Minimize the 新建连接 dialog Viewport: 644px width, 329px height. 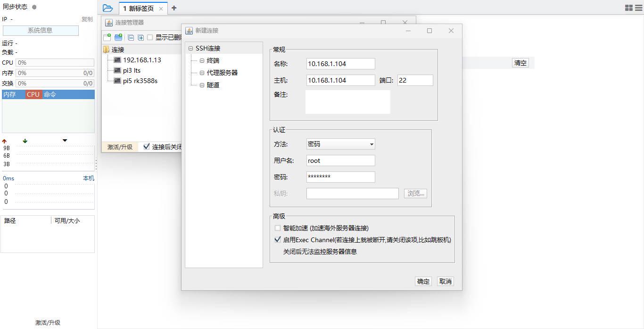click(x=408, y=31)
